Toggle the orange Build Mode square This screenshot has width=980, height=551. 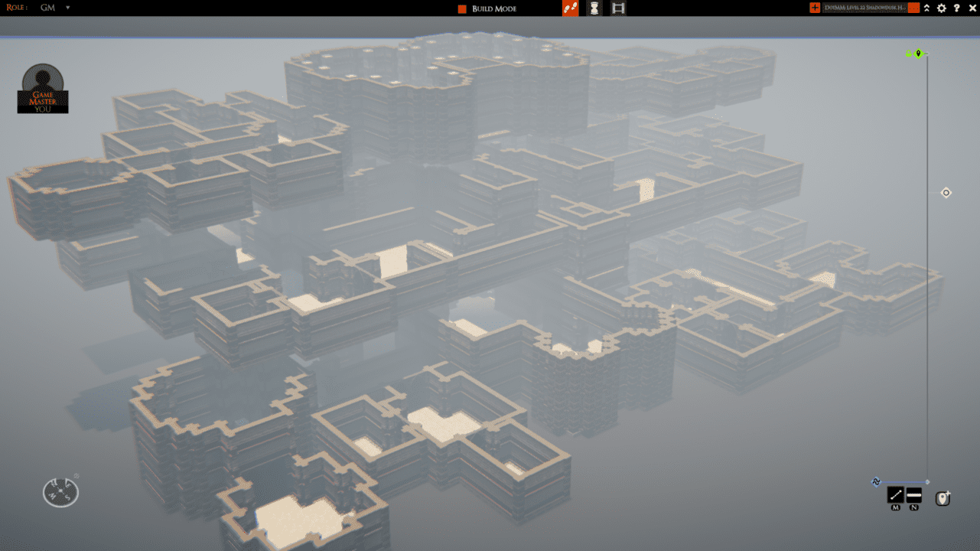pos(462,8)
